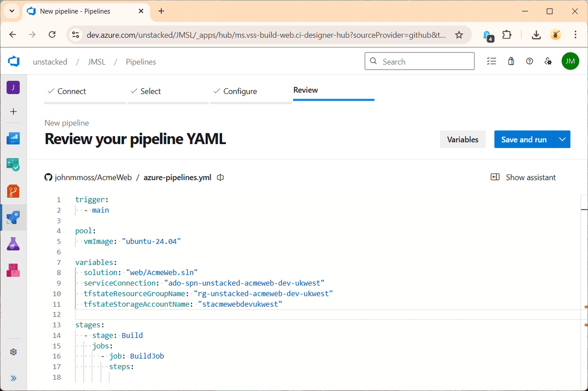Show assistant panel
The width and height of the screenshot is (588, 391).
point(523,177)
